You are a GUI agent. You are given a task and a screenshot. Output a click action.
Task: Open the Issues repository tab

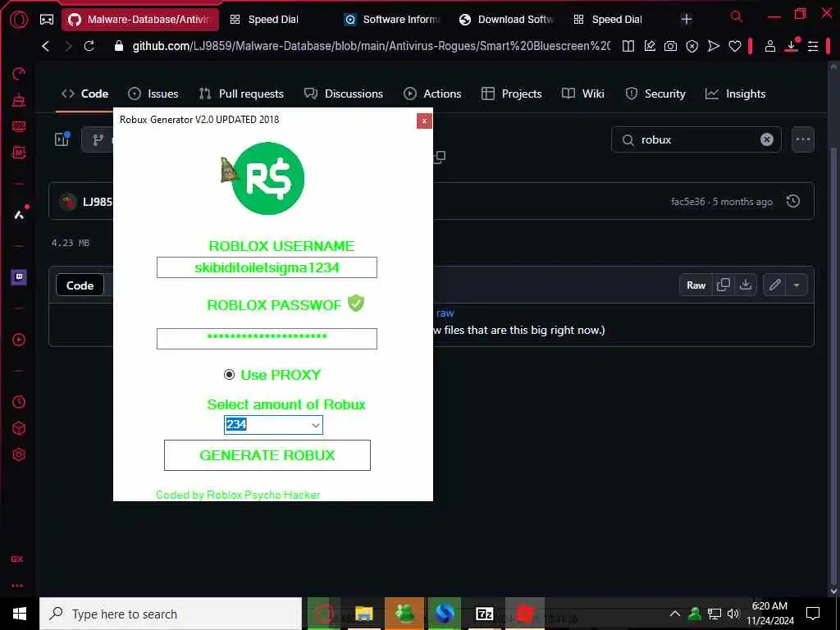tap(153, 94)
